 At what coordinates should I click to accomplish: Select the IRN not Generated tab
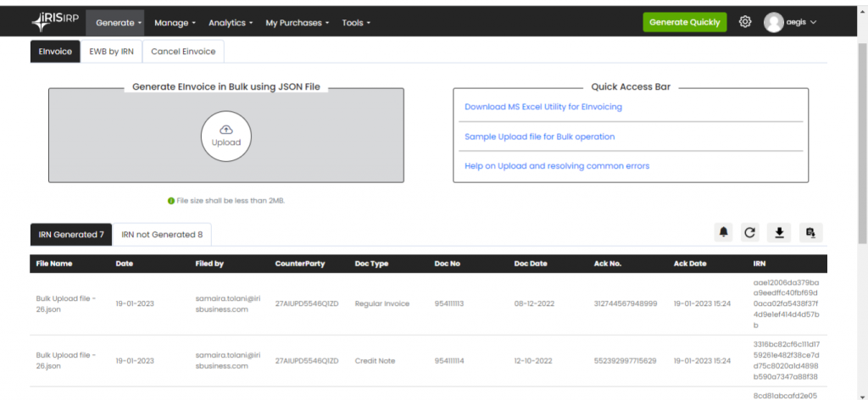point(162,235)
